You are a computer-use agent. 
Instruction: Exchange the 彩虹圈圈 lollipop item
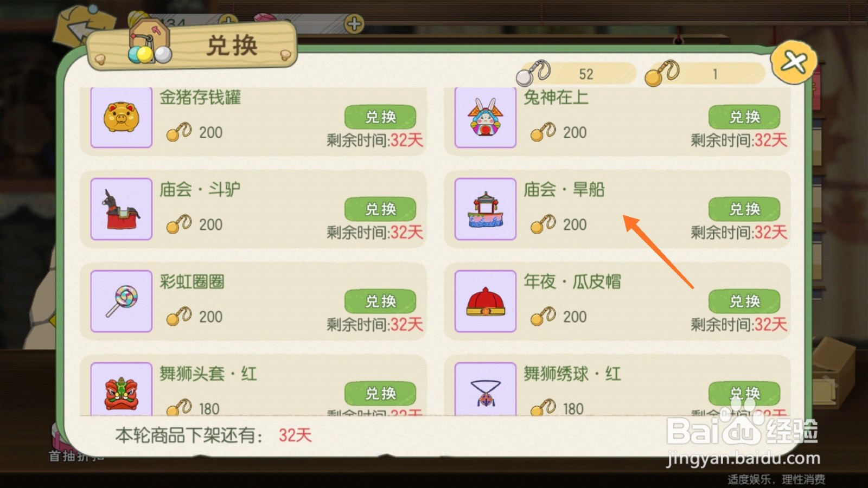380,301
